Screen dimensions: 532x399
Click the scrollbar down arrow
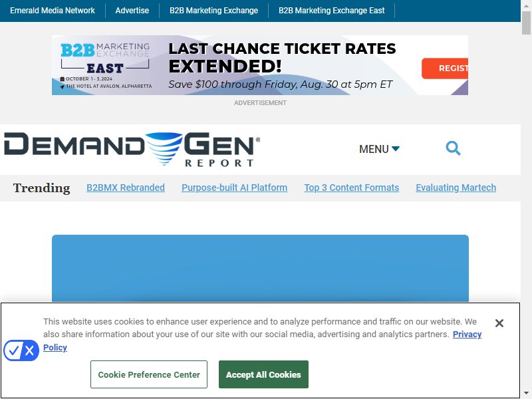pos(526,394)
